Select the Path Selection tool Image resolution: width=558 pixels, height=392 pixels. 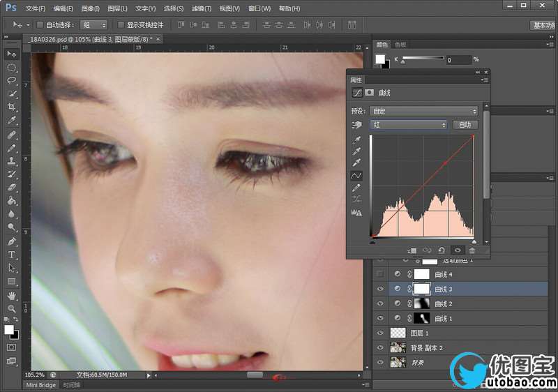[x=12, y=268]
